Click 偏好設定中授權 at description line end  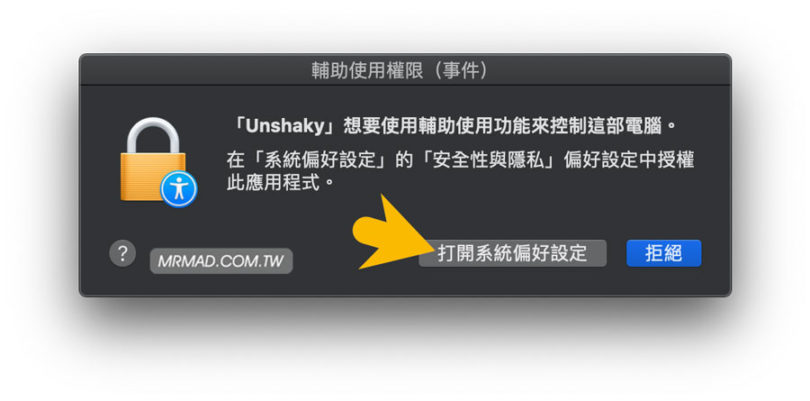pyautogui.click(x=629, y=160)
